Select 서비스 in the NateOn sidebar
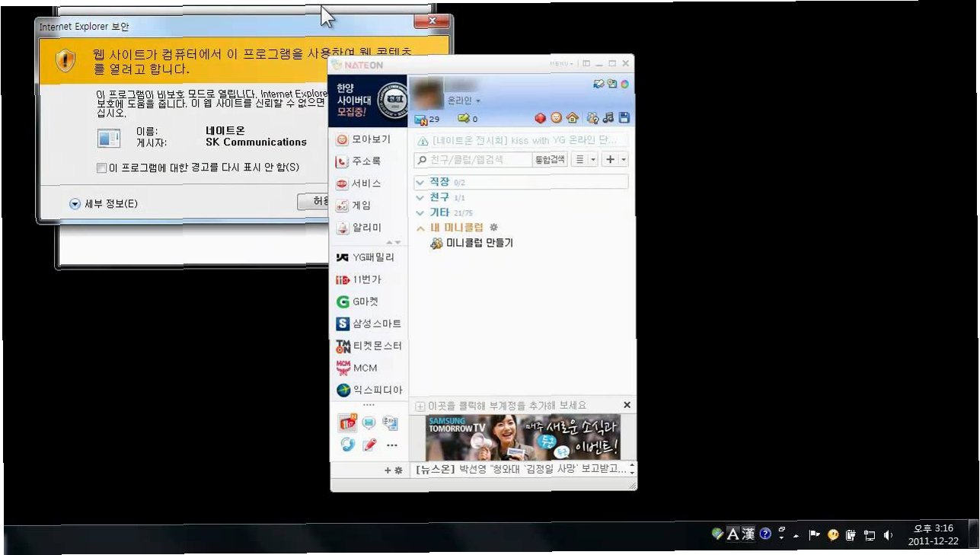The height and width of the screenshot is (555, 980). point(359,183)
